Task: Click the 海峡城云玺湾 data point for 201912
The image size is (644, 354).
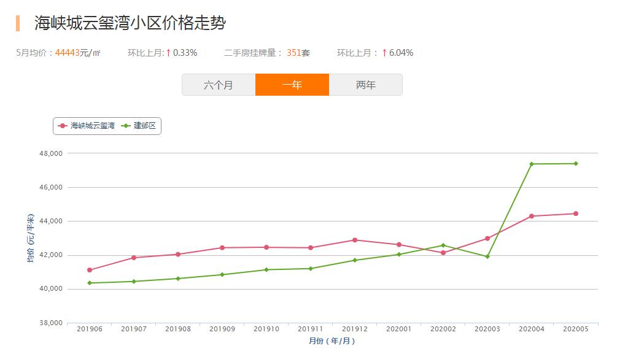Action: pos(355,240)
